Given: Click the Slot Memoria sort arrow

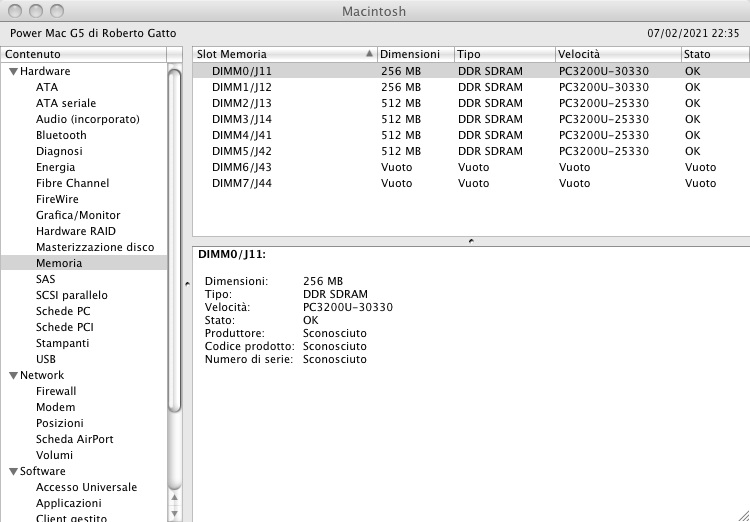Looking at the screenshot, I should tap(369, 54).
